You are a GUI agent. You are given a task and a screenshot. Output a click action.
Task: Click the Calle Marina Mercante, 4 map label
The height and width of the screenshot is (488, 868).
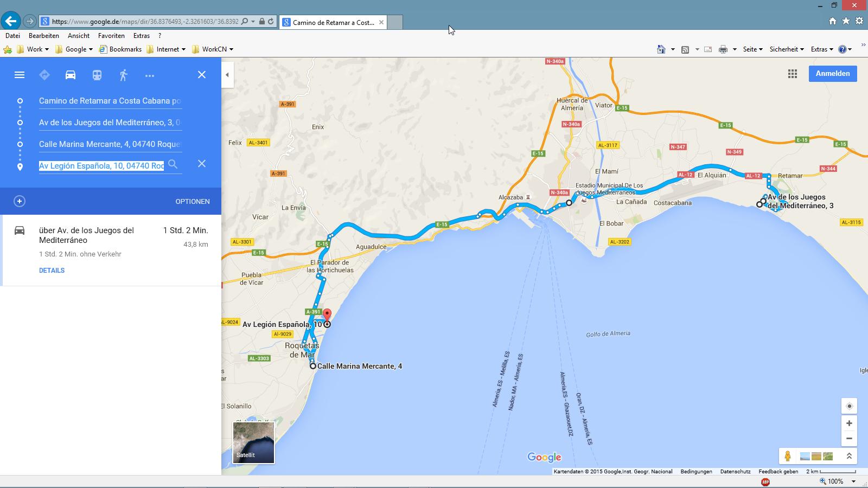360,367
